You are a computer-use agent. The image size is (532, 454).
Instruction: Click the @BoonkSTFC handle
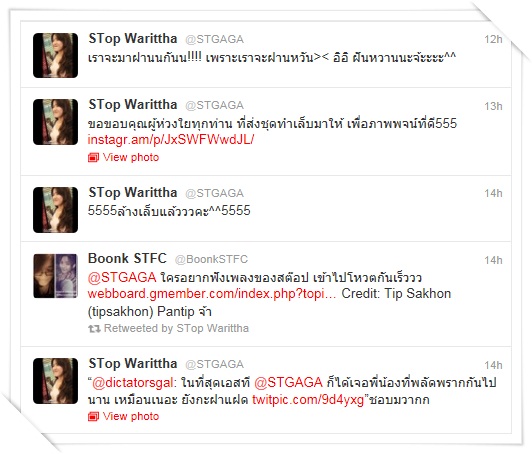pos(211,259)
